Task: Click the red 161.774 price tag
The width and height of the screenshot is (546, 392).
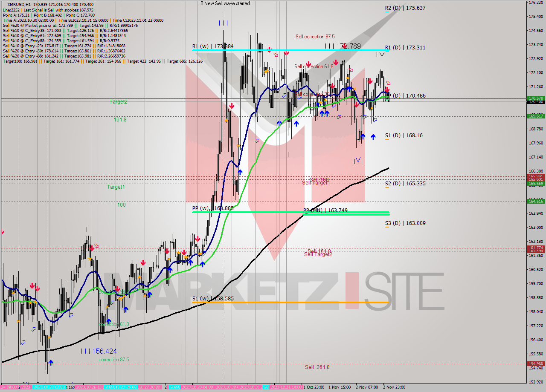Action: tap(536, 248)
